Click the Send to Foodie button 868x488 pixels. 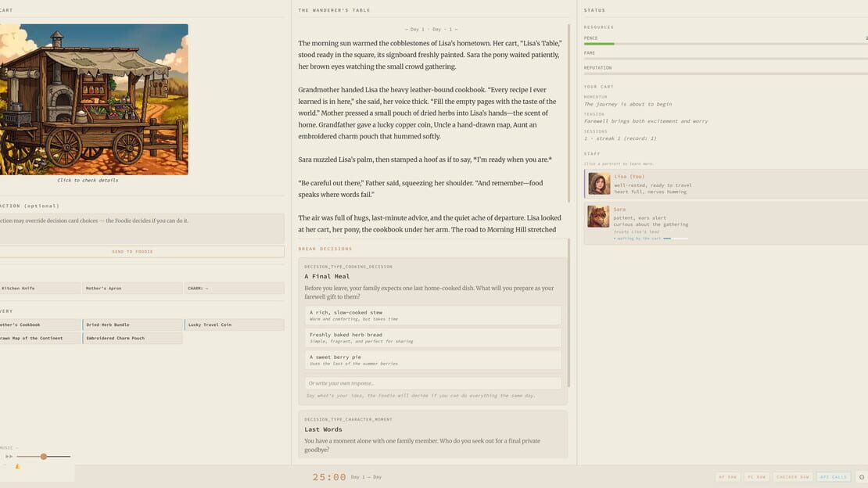coord(142,252)
